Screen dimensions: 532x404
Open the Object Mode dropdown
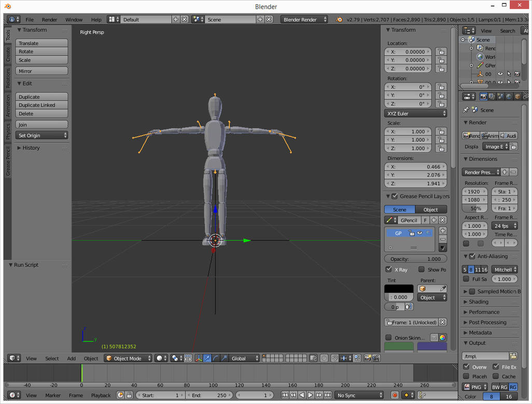click(128, 358)
